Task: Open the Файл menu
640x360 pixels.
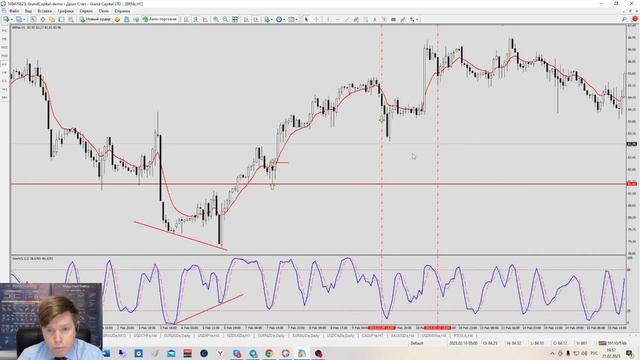Action: click(14, 11)
